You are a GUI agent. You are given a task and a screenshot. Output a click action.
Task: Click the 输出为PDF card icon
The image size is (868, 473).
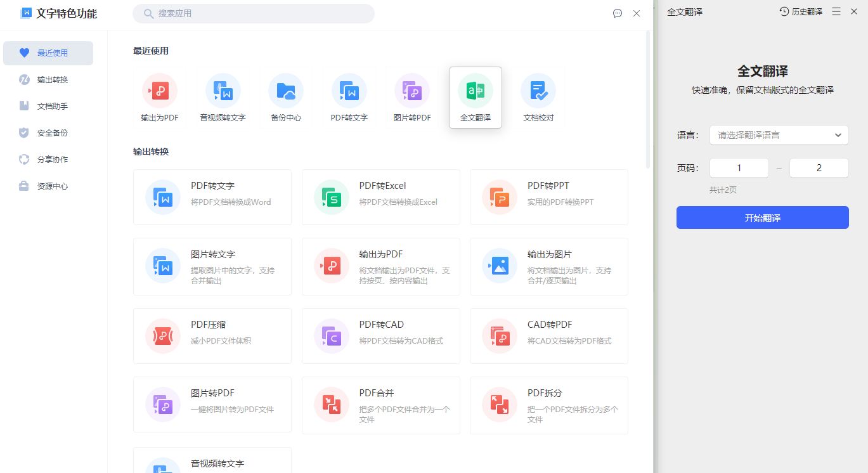332,266
